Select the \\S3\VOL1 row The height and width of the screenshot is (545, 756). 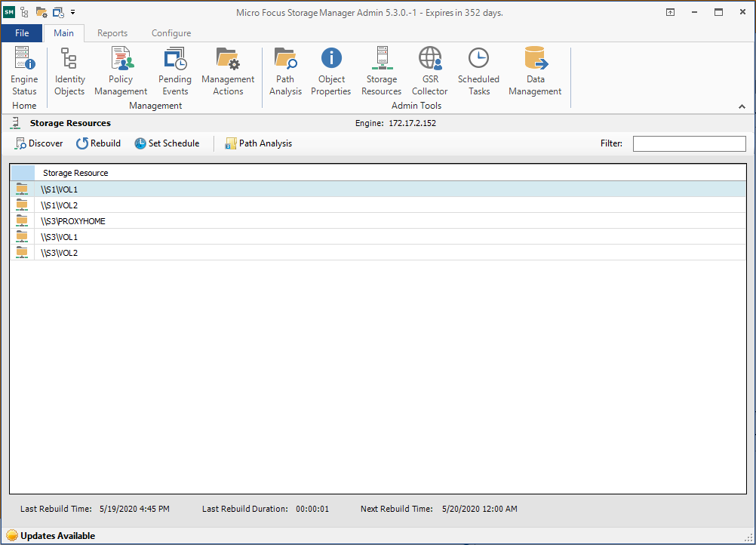click(x=378, y=237)
